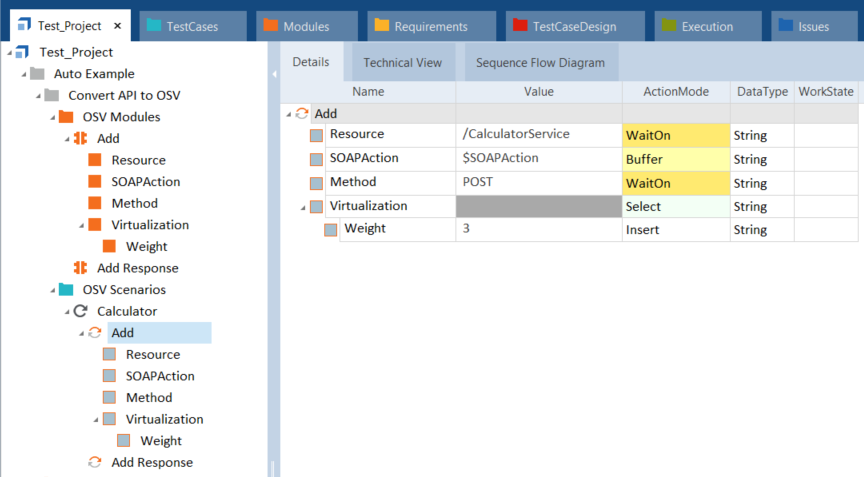Collapse the Add row in the details grid
Screen dimensions: 864x477
289,114
